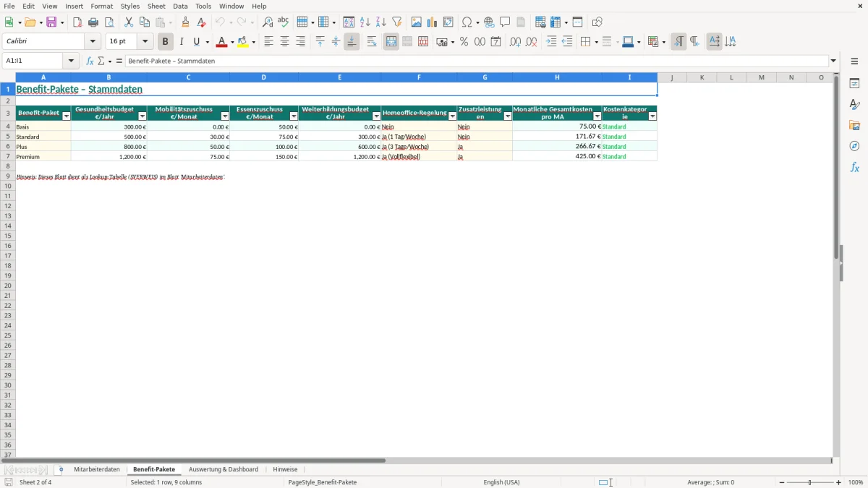Click Add Decimal Place icon
This screenshot has width=868, height=488.
coord(515,42)
